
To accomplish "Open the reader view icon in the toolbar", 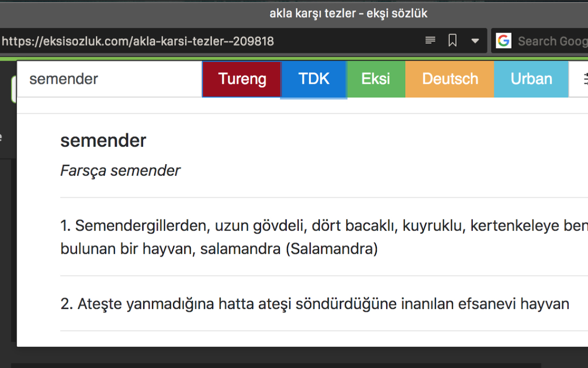I will click(x=430, y=40).
